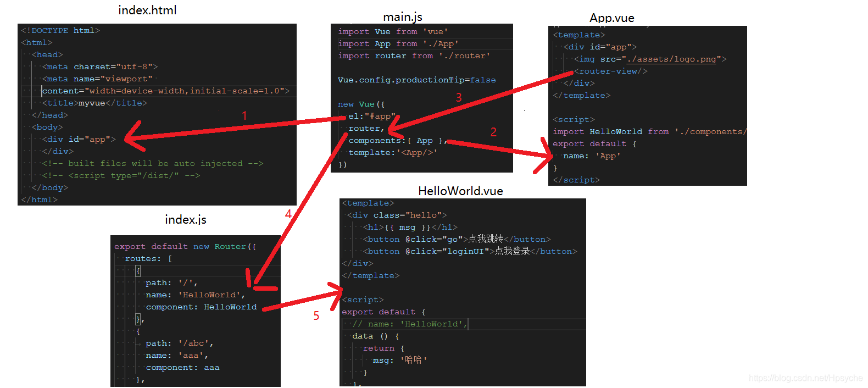Click the index.js heading label
The width and height of the screenshot is (868, 388).
186,219
